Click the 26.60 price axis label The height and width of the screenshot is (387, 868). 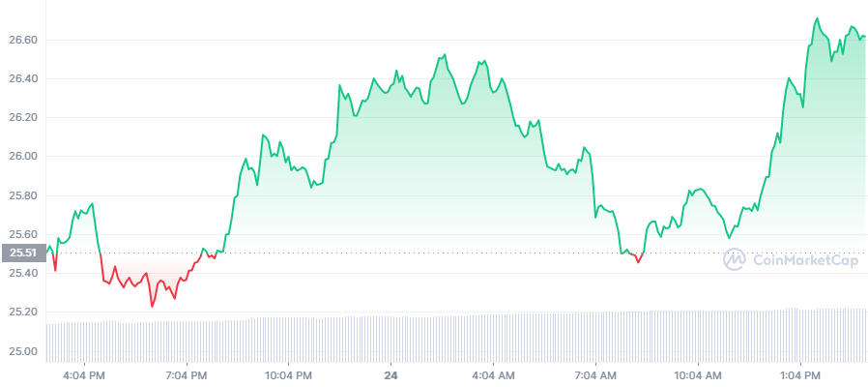click(21, 40)
